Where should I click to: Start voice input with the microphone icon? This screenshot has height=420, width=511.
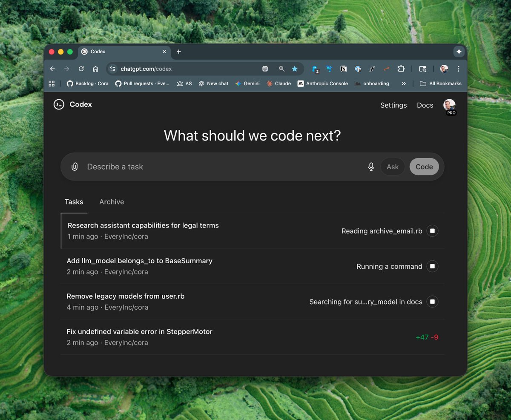tap(371, 167)
